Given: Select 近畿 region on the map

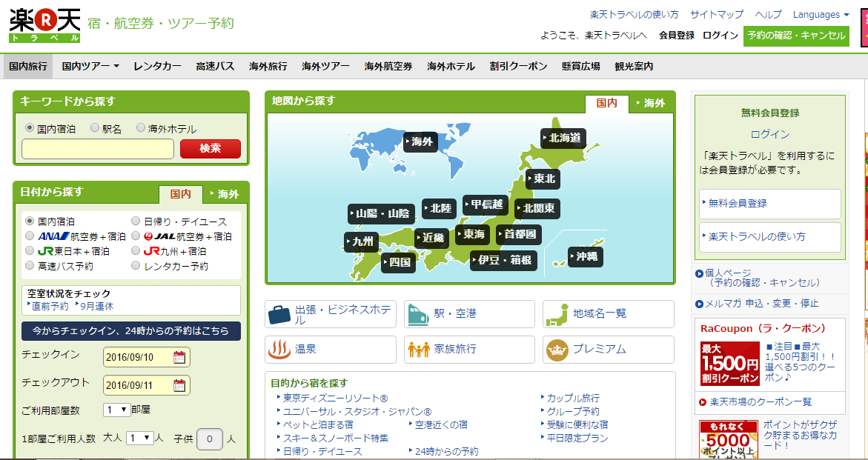Looking at the screenshot, I should [x=431, y=239].
